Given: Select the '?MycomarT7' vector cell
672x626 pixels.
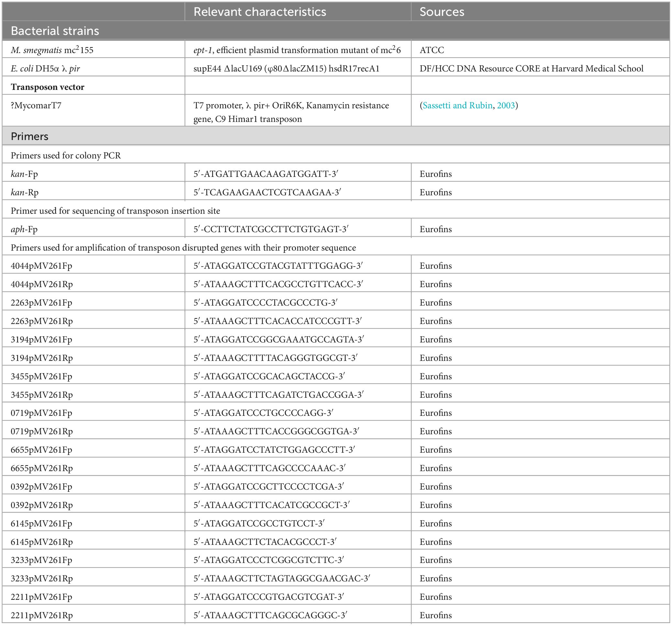Looking at the screenshot, I should coord(36,105).
